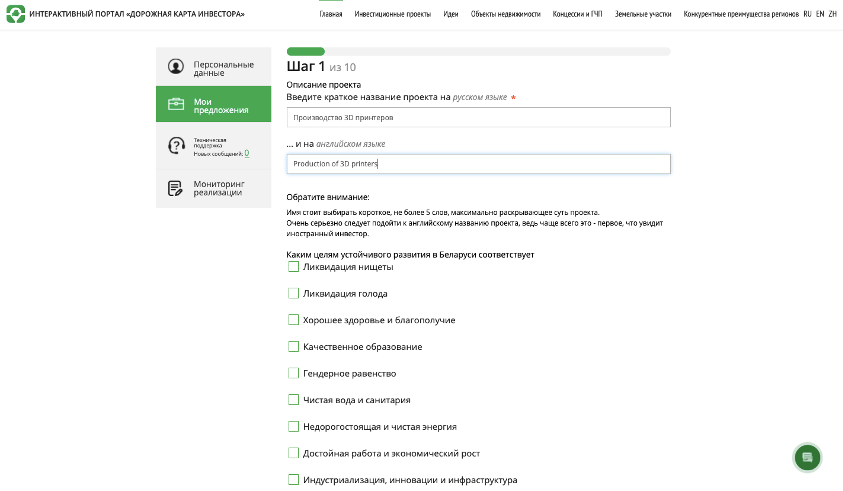This screenshot has height=491, width=843.
Task: Open the new messages count link
Action: [247, 153]
